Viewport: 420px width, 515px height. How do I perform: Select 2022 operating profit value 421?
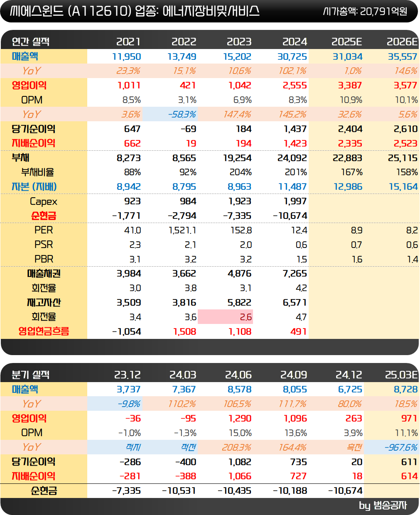point(188,85)
